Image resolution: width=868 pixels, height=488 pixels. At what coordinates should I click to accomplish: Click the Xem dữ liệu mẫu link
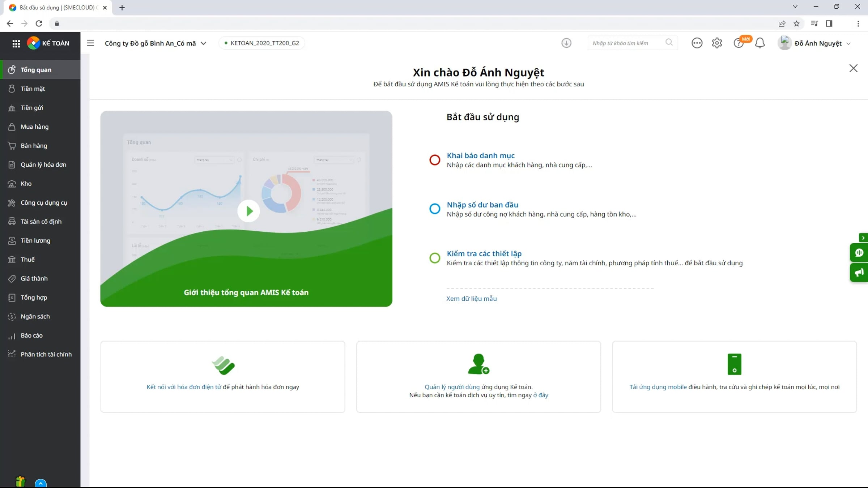pyautogui.click(x=471, y=299)
